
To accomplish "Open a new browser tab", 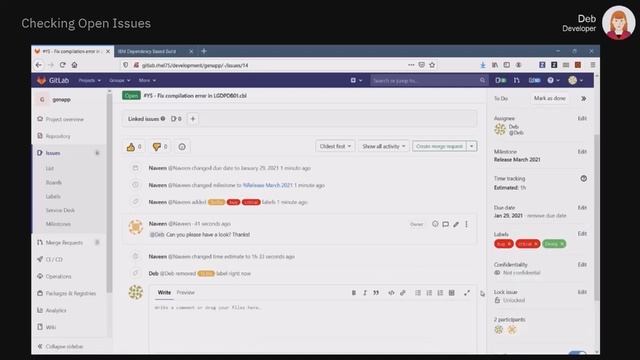I will [204, 51].
